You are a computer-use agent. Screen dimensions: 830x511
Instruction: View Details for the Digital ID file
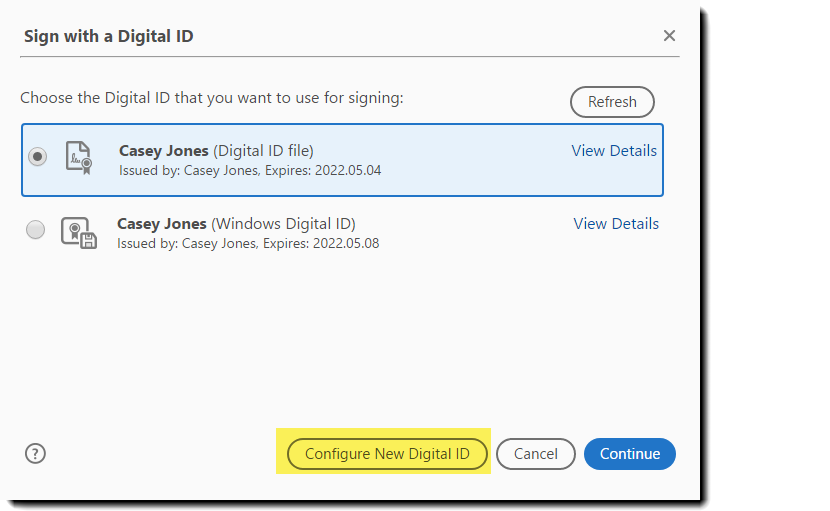614,151
